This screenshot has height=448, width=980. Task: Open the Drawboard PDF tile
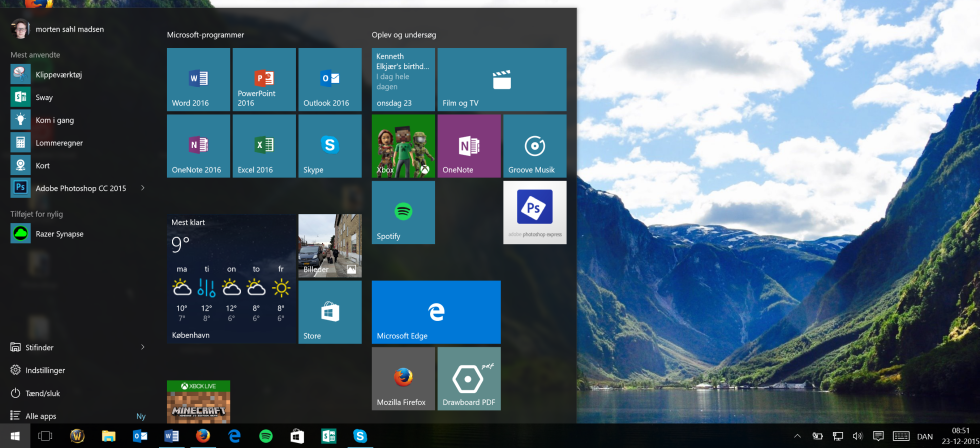click(x=469, y=379)
